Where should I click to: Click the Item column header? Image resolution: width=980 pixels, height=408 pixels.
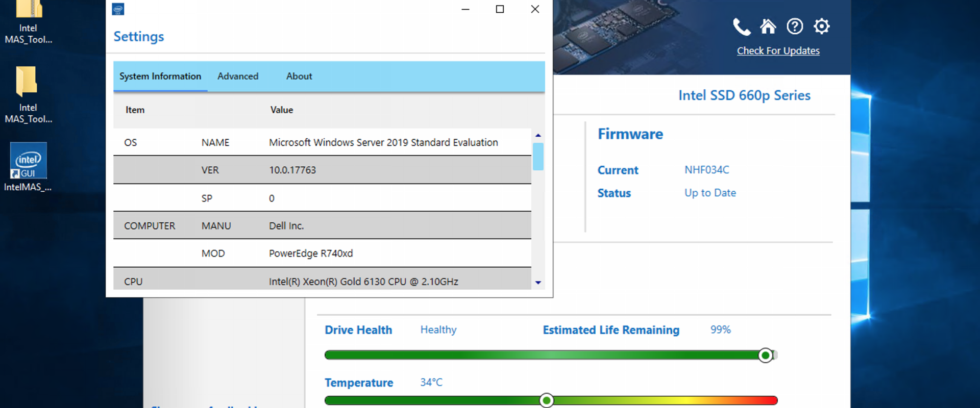click(135, 110)
